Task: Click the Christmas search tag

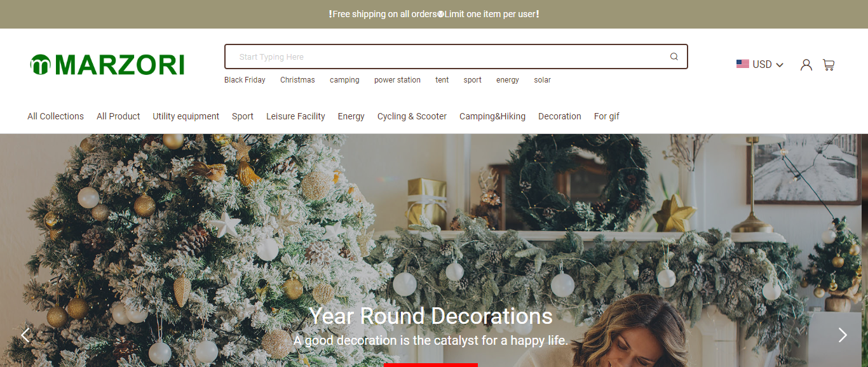Action: pos(297,80)
